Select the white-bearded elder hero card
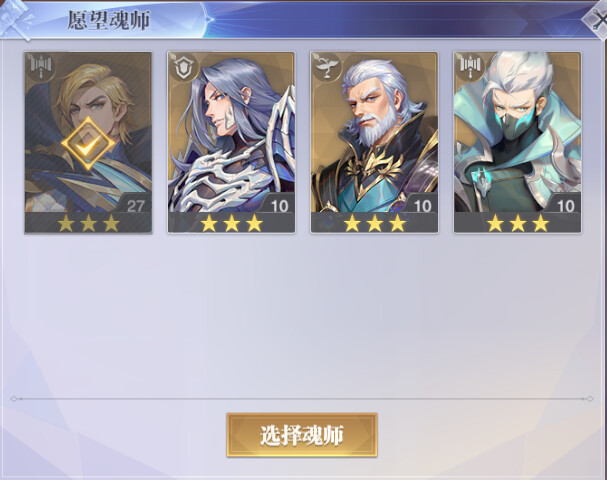607x480 pixels. point(374,142)
